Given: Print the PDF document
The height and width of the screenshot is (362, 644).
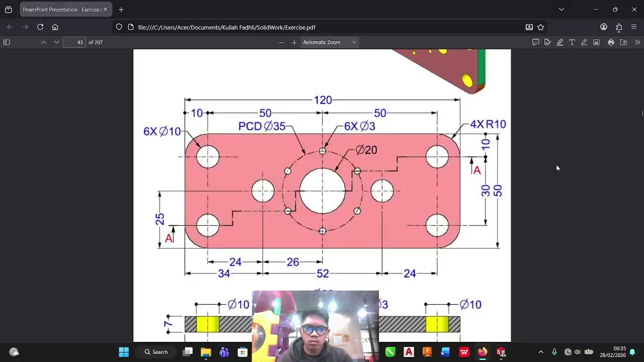Looking at the screenshot, I should point(611,42).
